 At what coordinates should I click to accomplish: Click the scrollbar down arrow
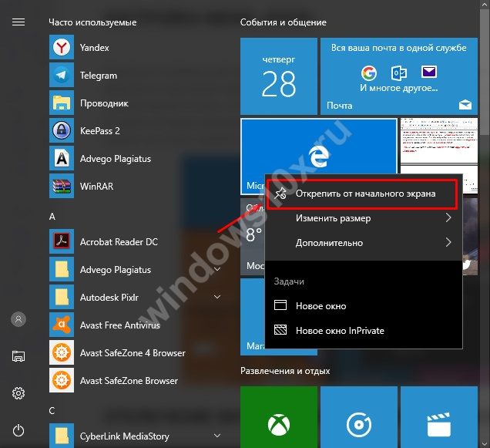(x=485, y=443)
